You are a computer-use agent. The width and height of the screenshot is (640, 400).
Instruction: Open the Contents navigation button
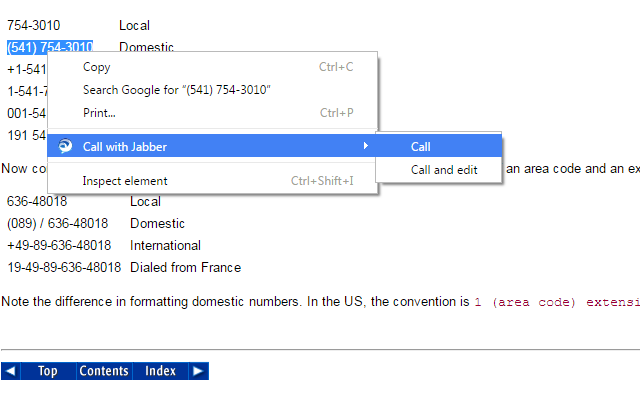point(104,371)
